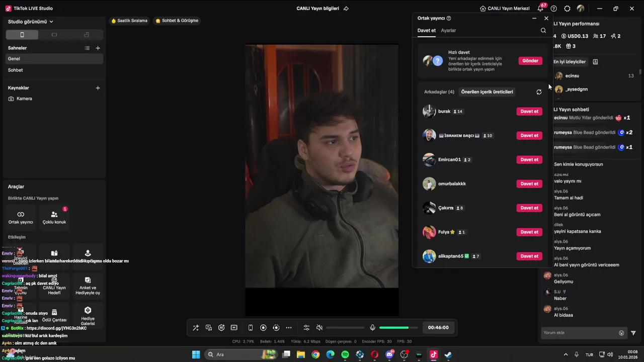Add a new scene with plus icon
This screenshot has width=644, height=362.
point(98,48)
